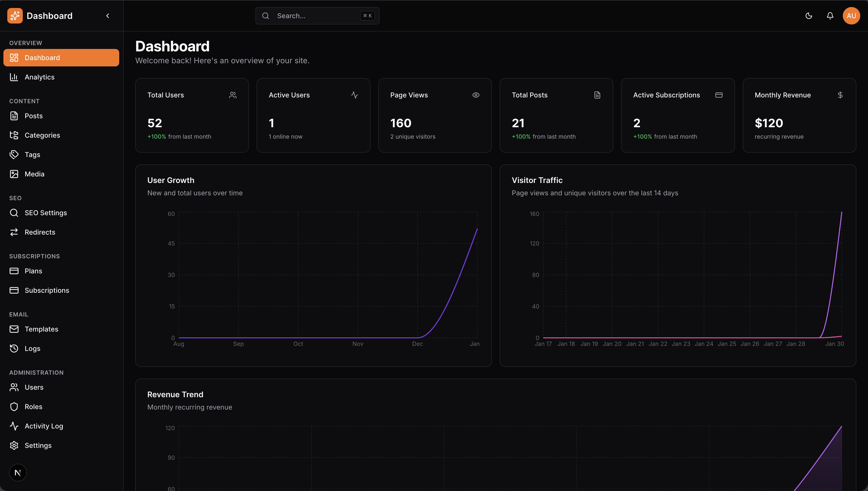The height and width of the screenshot is (491, 868).
Task: Click the ⌘K shortcut badge in search
Action: point(367,16)
